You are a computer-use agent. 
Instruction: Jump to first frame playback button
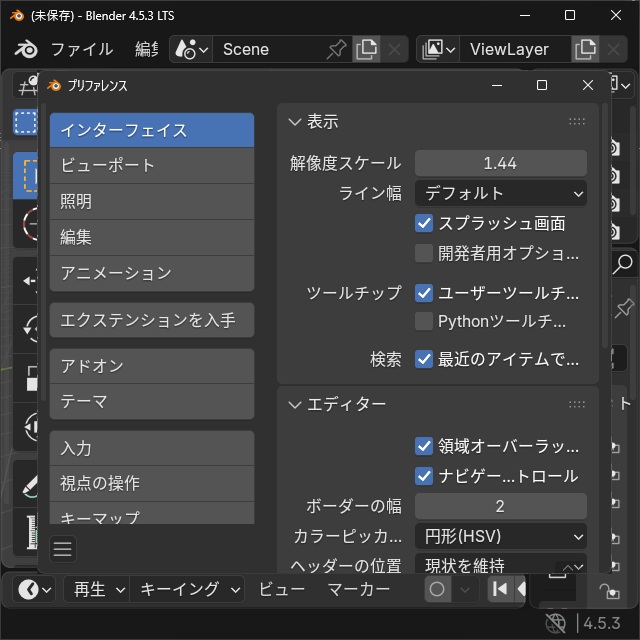coord(500,589)
